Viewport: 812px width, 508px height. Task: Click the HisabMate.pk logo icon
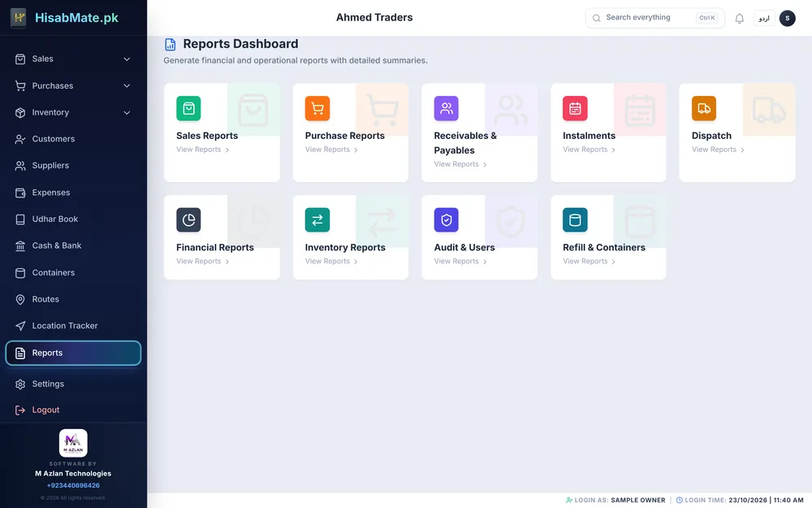point(19,18)
